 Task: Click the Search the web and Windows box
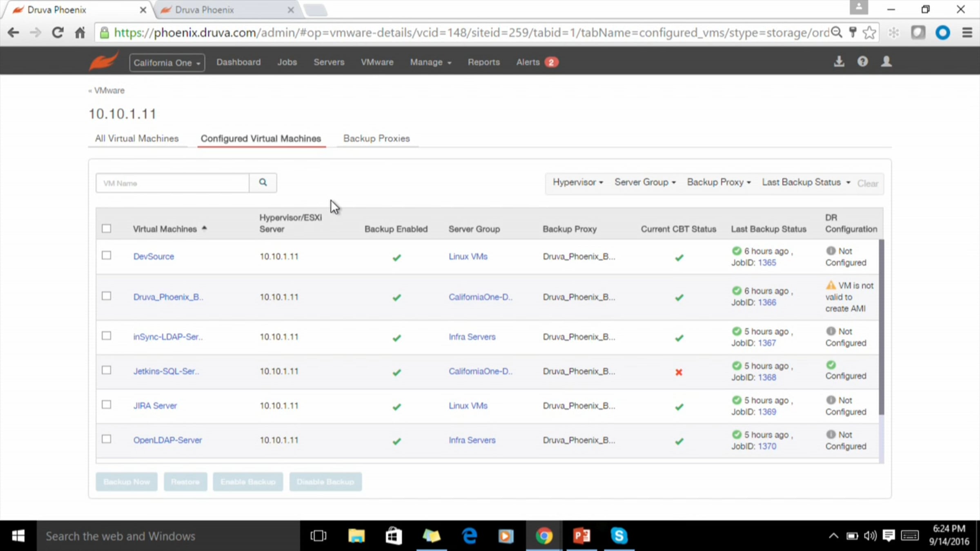click(168, 536)
